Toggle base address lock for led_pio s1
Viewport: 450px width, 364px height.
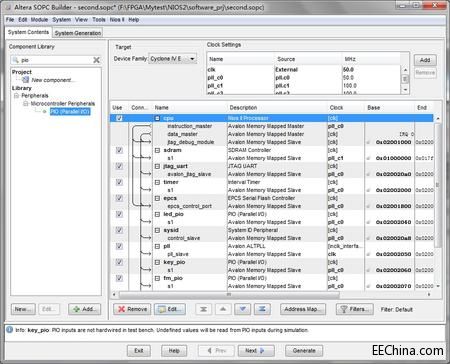point(368,222)
